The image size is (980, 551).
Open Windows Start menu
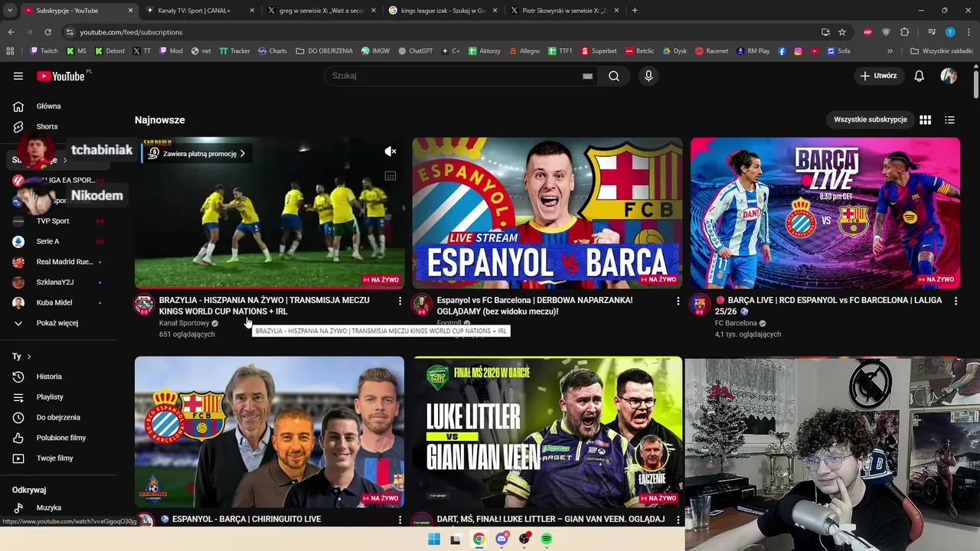click(434, 539)
